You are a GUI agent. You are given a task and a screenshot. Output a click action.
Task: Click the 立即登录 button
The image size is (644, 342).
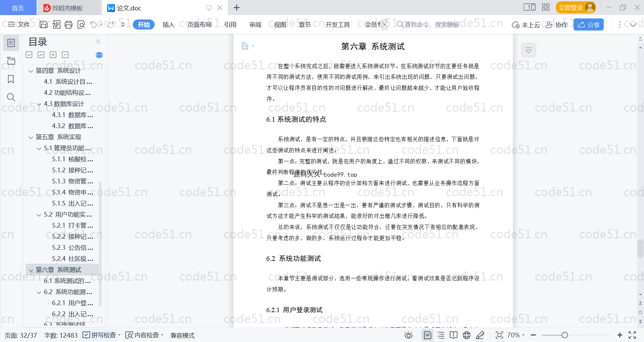pyautogui.click(x=576, y=7)
